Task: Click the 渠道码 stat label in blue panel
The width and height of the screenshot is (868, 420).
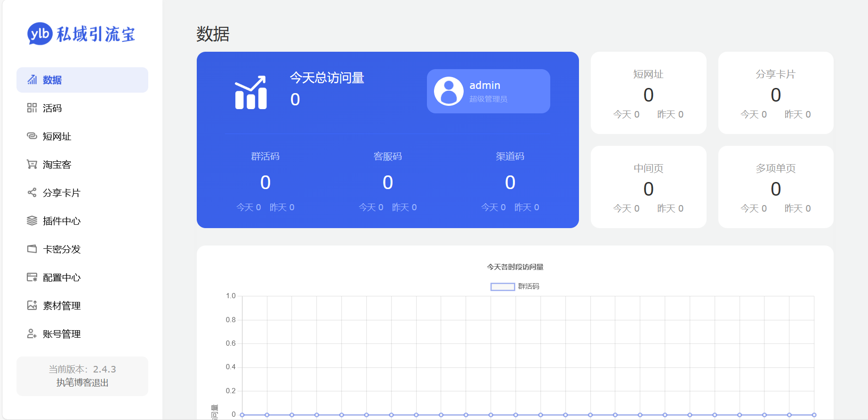Action: [x=510, y=156]
